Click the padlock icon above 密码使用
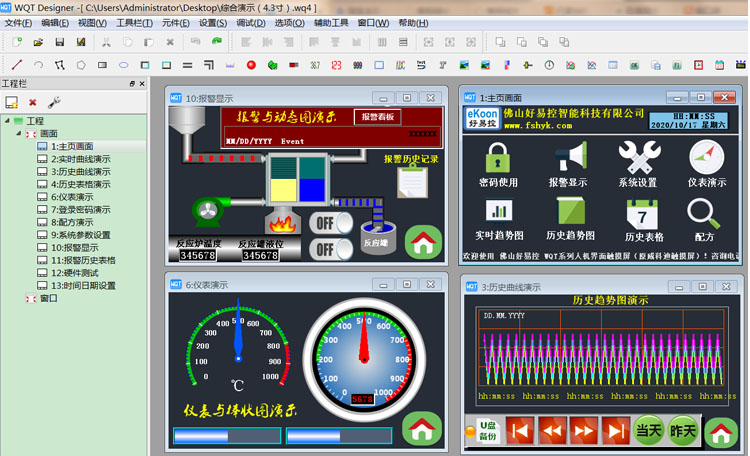 498,157
